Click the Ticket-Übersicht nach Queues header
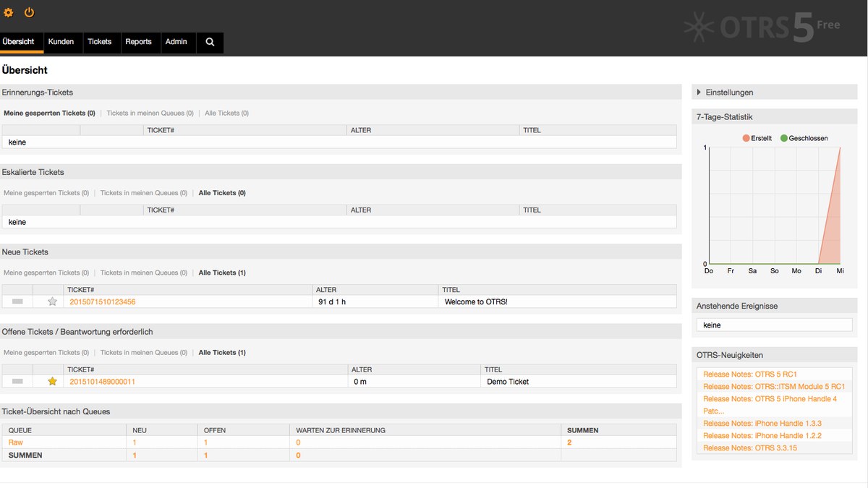This screenshot has height=488, width=868. pos(341,411)
